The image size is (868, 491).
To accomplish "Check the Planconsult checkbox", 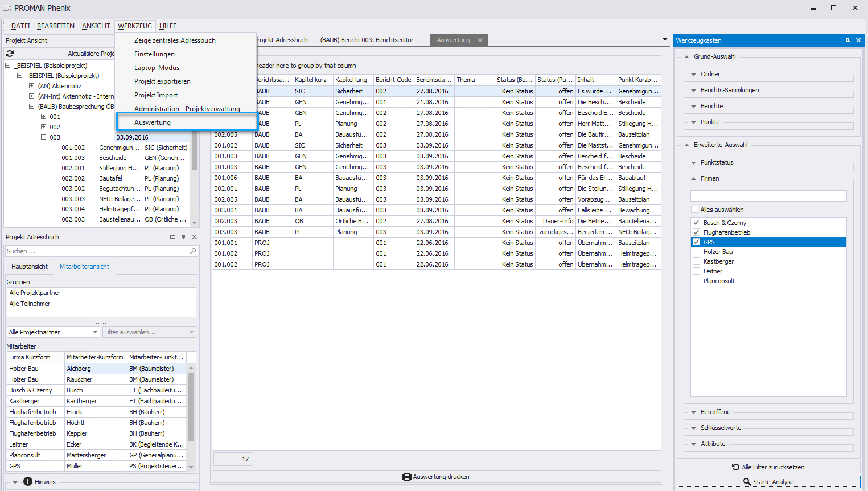I will (696, 281).
